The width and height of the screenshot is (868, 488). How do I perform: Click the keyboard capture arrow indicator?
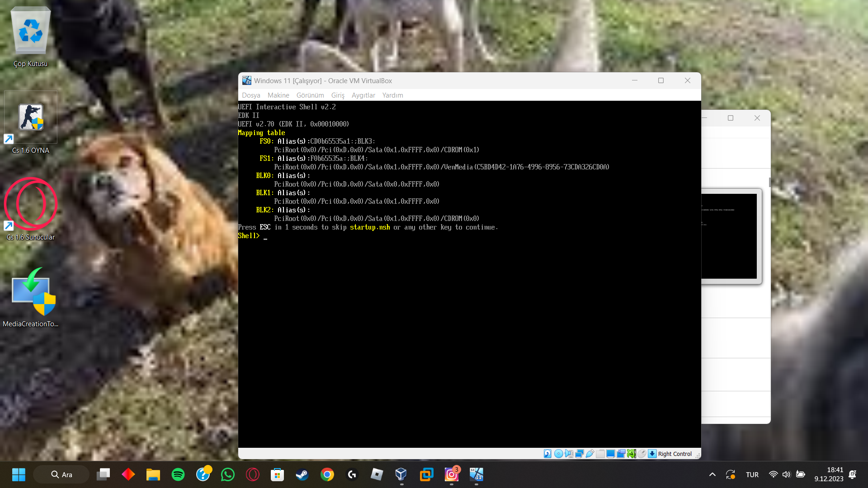652,454
